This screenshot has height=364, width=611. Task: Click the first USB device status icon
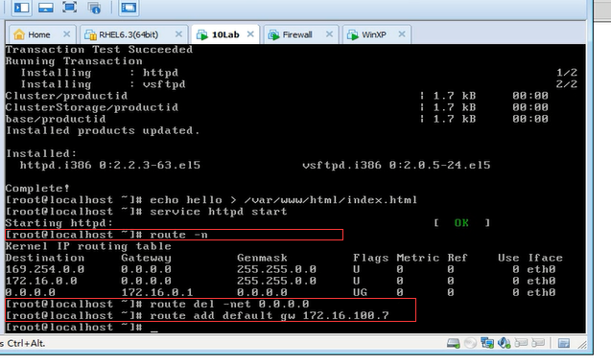[x=521, y=343]
